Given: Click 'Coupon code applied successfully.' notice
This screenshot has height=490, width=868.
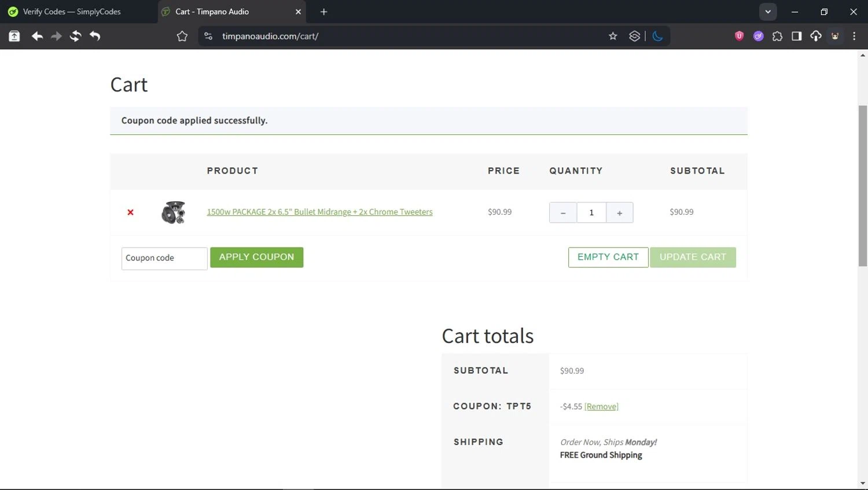Looking at the screenshot, I should point(194,120).
